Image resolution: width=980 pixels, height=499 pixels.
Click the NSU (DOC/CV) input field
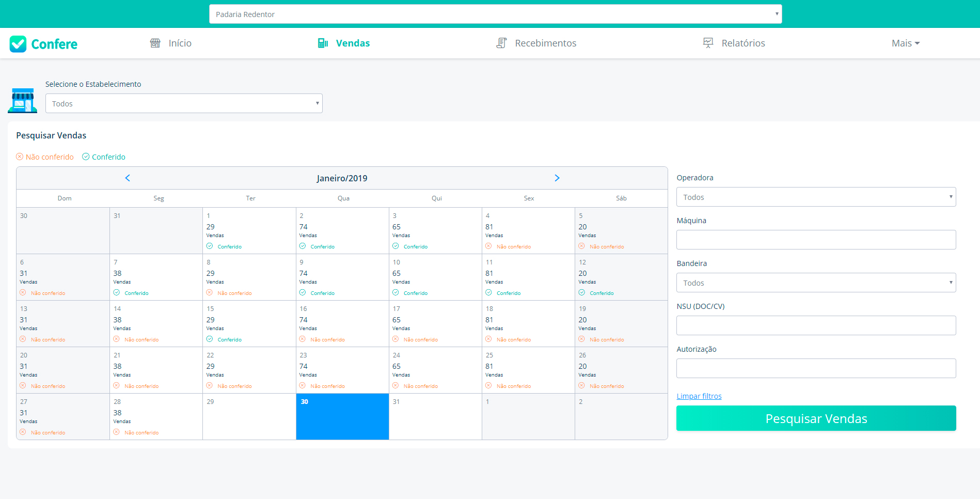(x=816, y=325)
